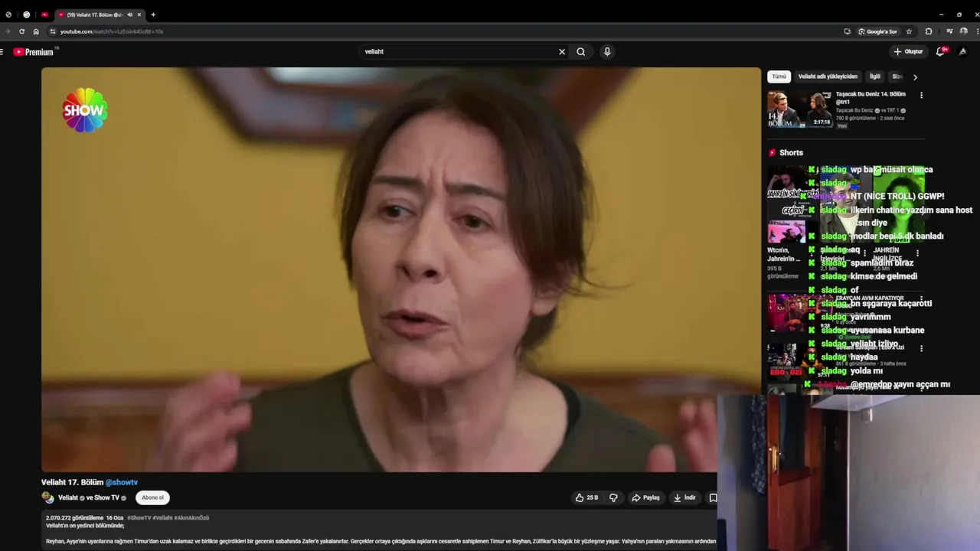Open the YouTube hamburger guide menu

coord(2,52)
